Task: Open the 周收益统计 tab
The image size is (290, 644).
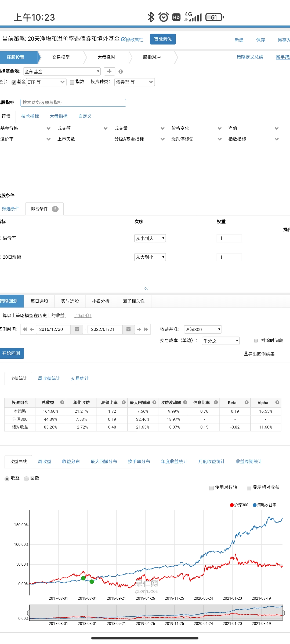Action: click(49, 378)
